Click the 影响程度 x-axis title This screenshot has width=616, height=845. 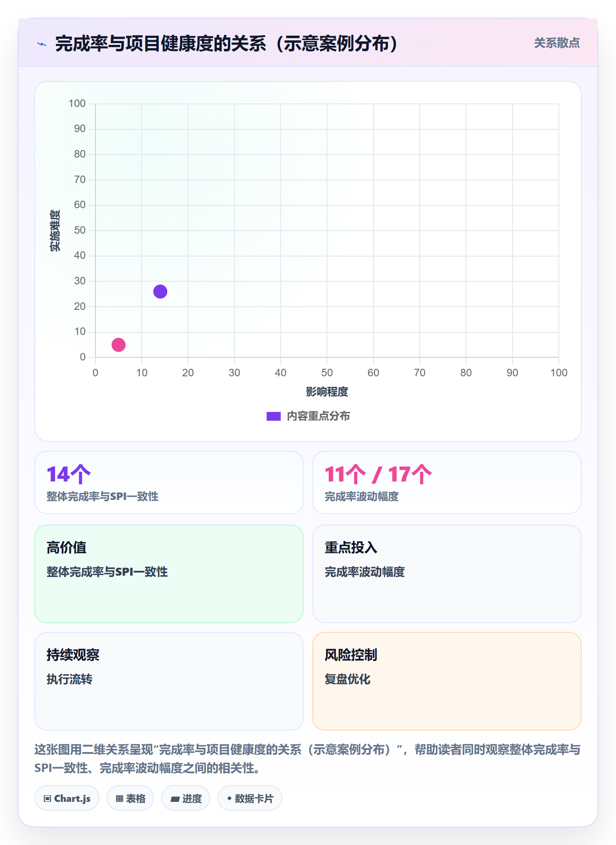327,392
